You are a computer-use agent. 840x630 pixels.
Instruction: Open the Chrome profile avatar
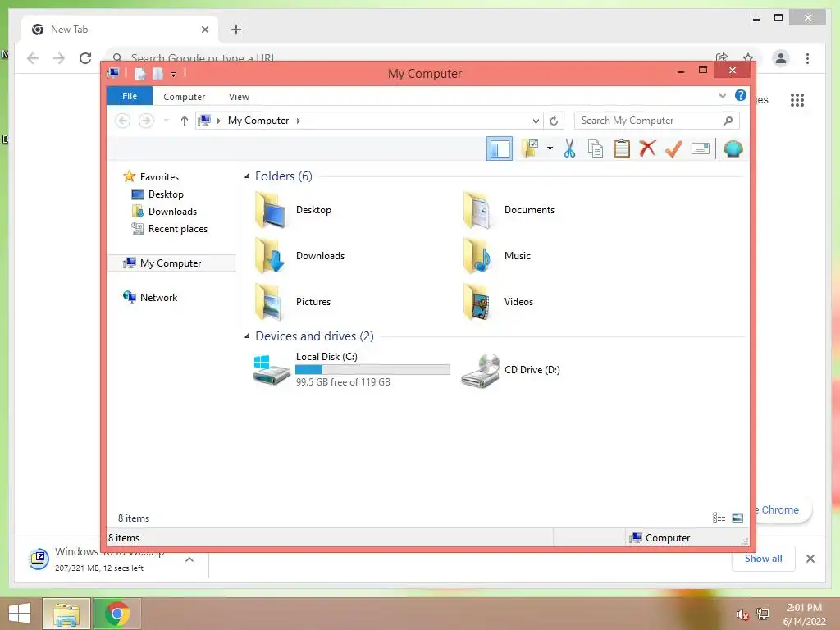click(781, 58)
